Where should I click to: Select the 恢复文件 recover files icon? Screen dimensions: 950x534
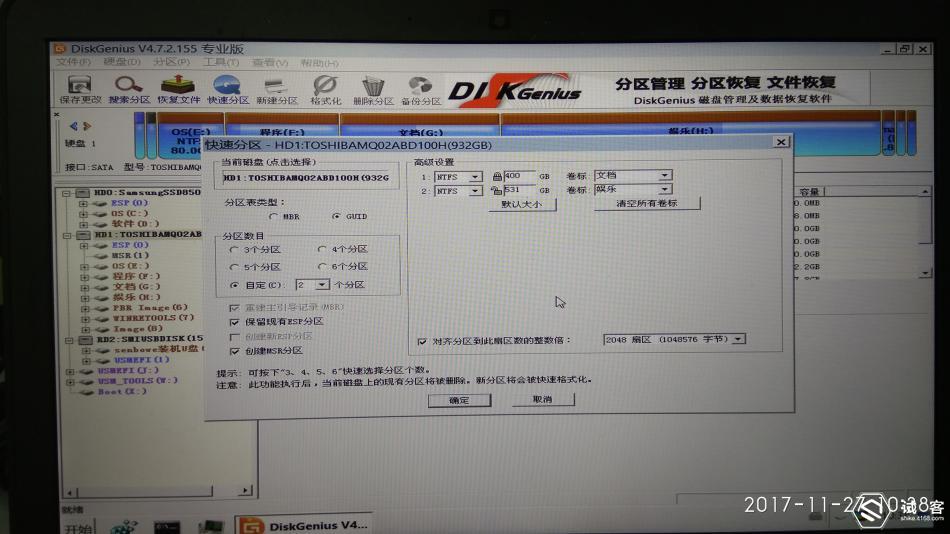pos(178,90)
